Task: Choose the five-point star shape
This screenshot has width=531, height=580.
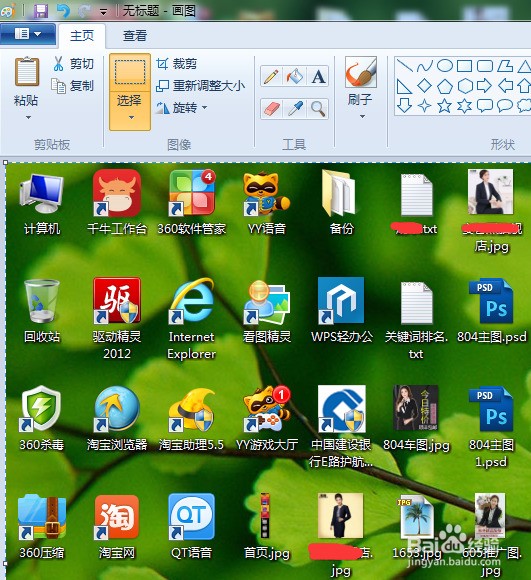Action: 444,106
